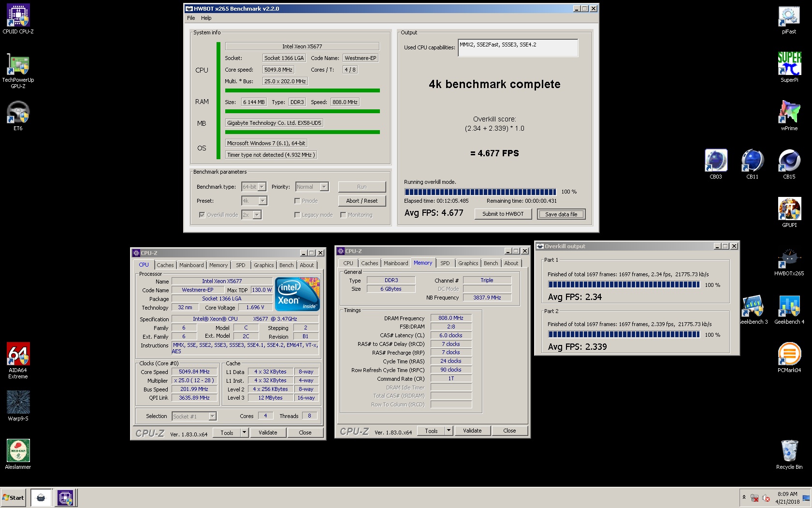
Task: Launch the ET6 desktop shortcut
Action: (x=18, y=116)
